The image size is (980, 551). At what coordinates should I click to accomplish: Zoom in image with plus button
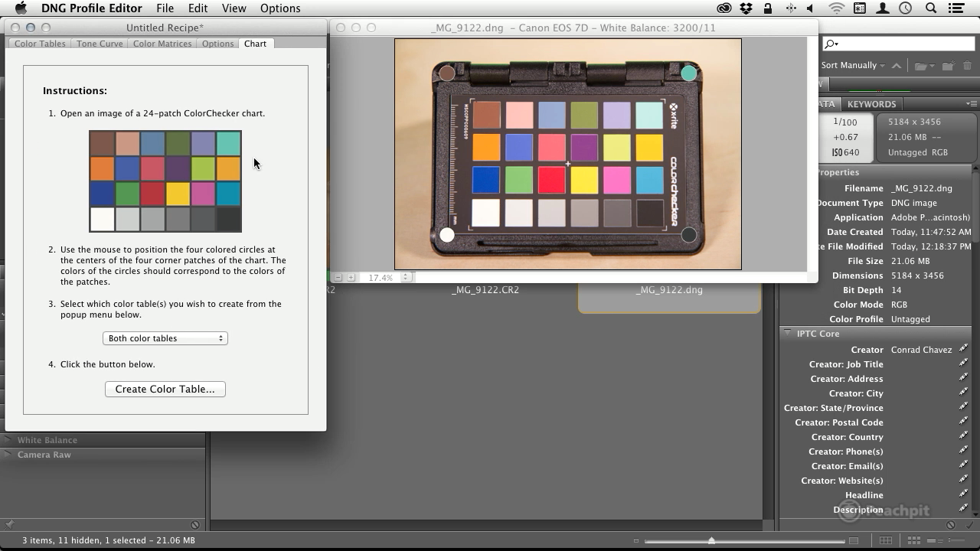351,277
